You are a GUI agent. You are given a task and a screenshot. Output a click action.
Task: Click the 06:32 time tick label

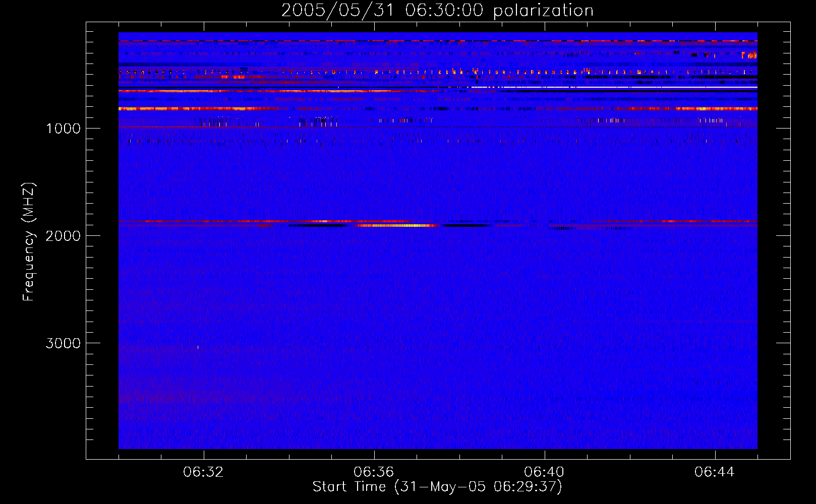(203, 472)
